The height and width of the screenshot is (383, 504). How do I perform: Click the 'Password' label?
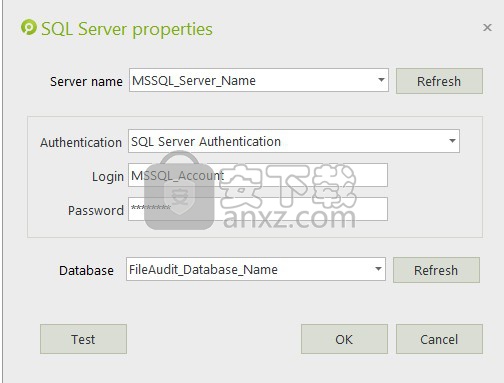(96, 210)
